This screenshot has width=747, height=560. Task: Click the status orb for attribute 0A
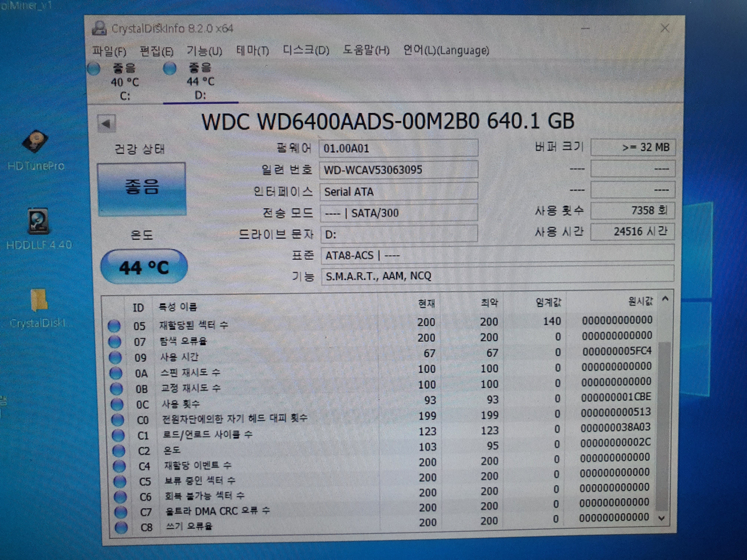(116, 373)
